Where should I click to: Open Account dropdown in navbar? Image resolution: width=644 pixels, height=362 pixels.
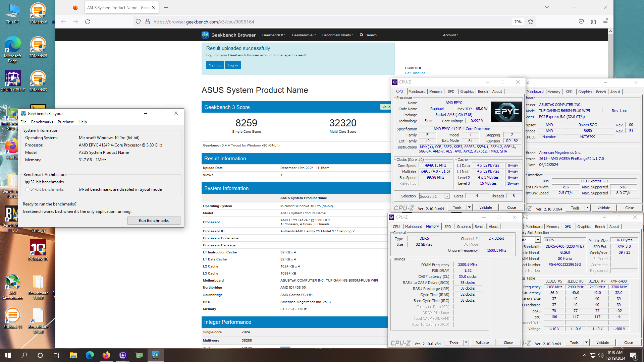click(x=450, y=35)
